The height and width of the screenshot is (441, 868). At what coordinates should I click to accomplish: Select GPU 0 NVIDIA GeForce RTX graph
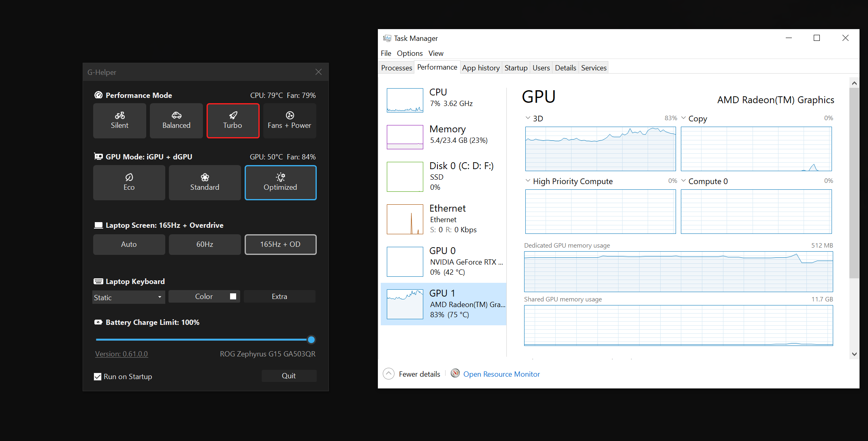click(x=444, y=261)
